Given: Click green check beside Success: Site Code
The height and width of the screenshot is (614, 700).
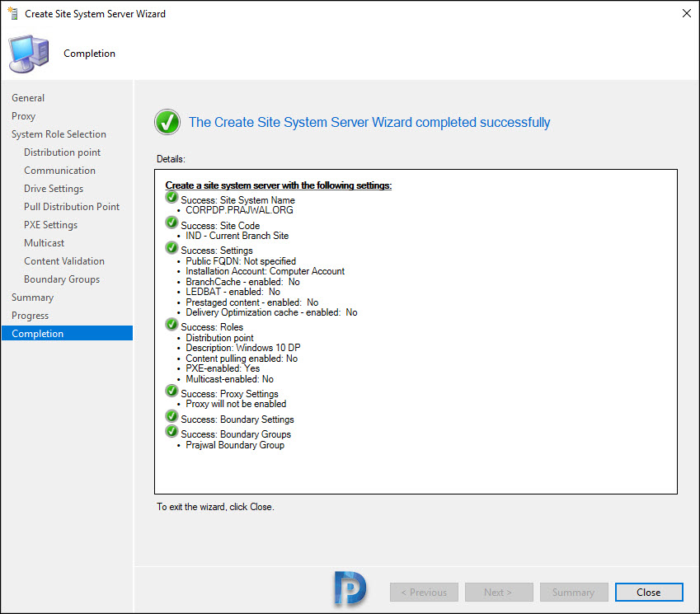Looking at the screenshot, I should (x=171, y=223).
